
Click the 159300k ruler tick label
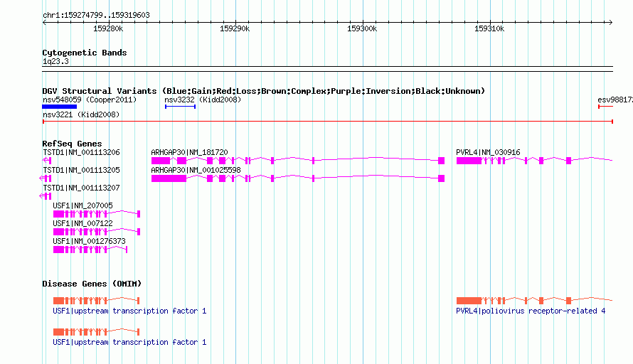point(362,28)
